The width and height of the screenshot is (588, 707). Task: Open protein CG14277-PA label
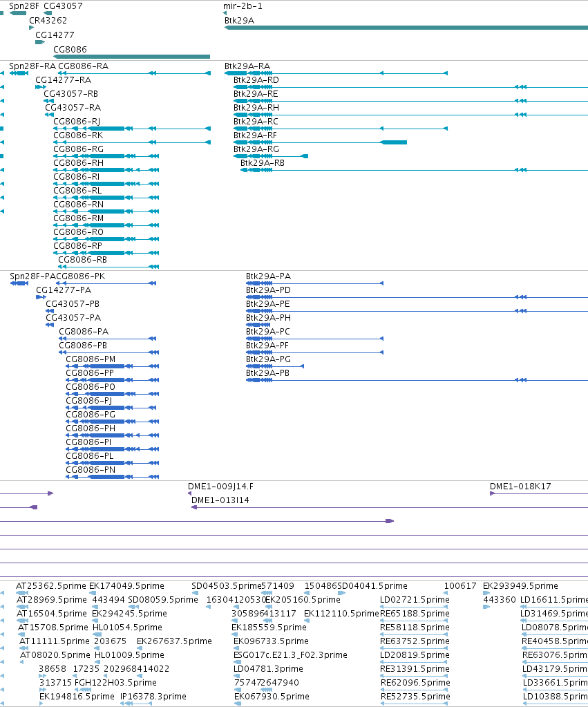(64, 290)
